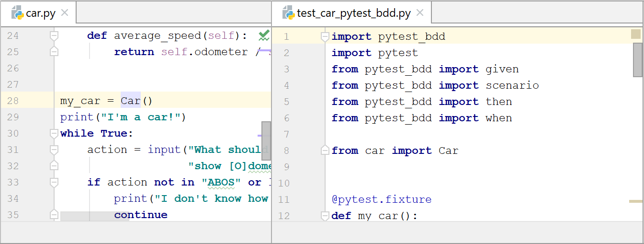Viewport: 644px width, 244px height.
Task: Fold the imports block at line 1
Action: point(325,36)
